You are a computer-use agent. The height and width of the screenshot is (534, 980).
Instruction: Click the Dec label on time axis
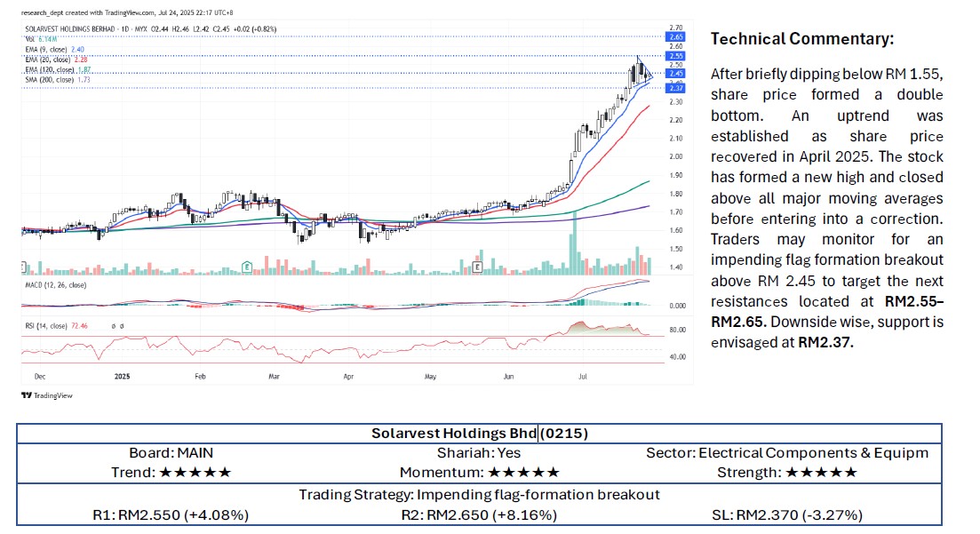39,377
